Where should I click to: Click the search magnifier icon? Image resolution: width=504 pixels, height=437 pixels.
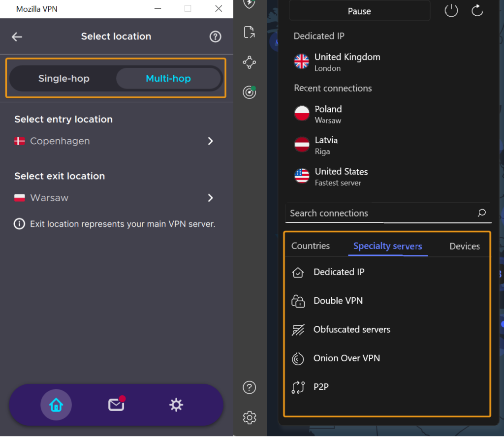click(x=481, y=213)
